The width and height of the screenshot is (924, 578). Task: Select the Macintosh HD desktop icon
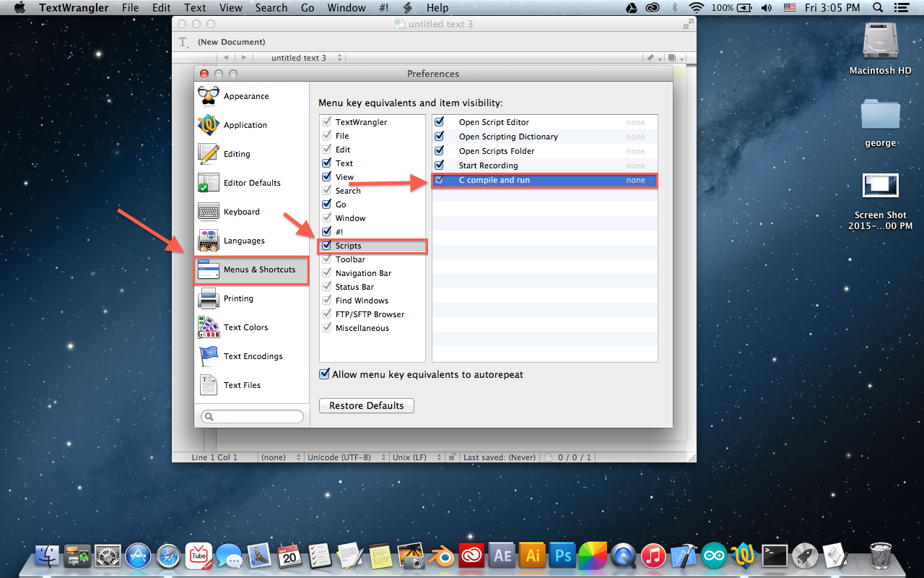click(881, 47)
